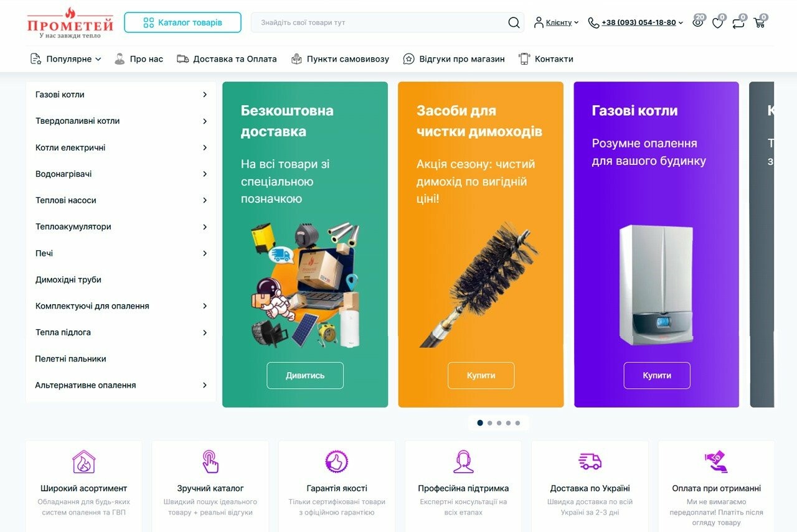Click the Каталог товарів button

[182, 22]
